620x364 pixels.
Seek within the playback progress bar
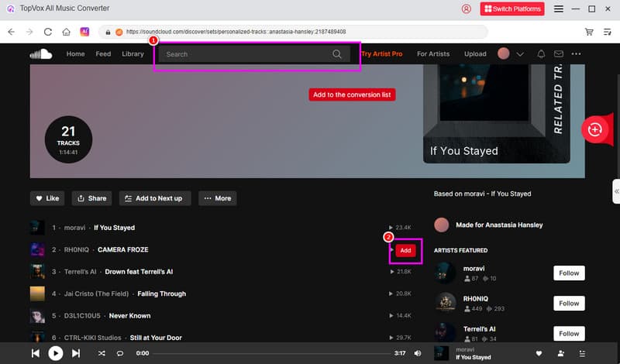272,353
